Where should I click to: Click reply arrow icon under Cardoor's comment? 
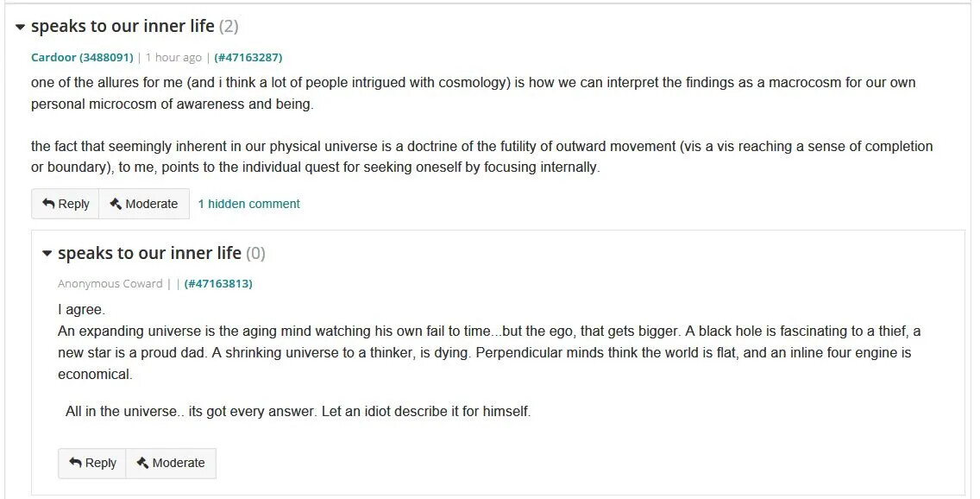48,204
